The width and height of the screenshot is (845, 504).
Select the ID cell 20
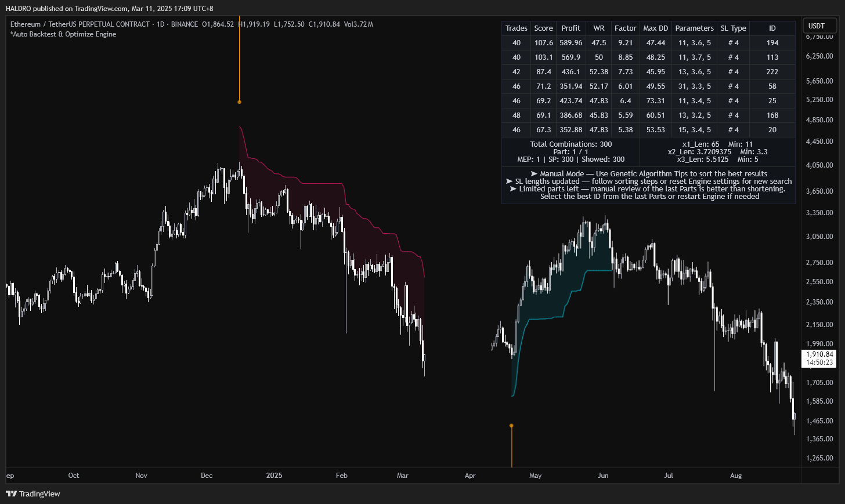pos(772,130)
